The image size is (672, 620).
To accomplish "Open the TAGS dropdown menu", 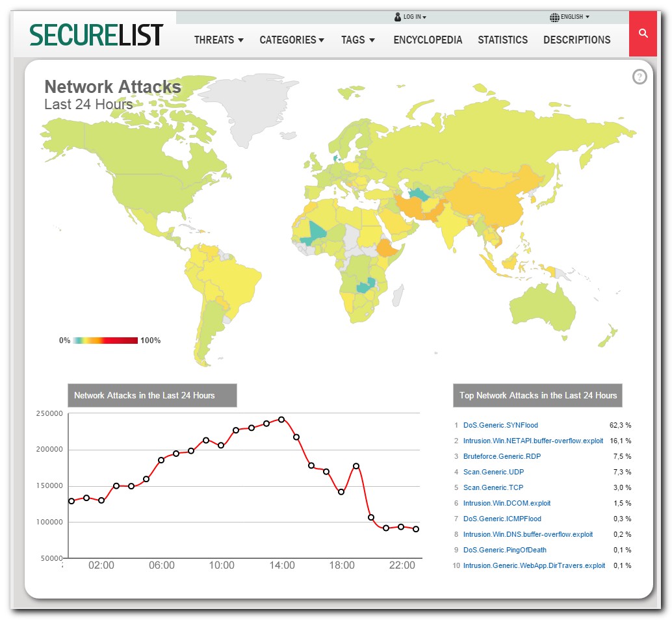I will point(358,40).
